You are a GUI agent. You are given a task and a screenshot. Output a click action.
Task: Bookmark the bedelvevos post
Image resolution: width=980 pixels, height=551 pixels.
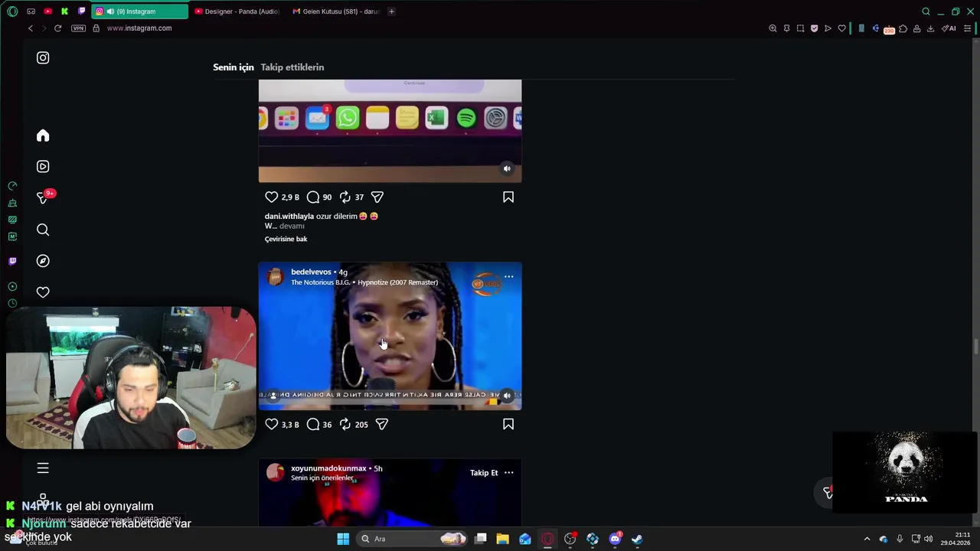[508, 424]
